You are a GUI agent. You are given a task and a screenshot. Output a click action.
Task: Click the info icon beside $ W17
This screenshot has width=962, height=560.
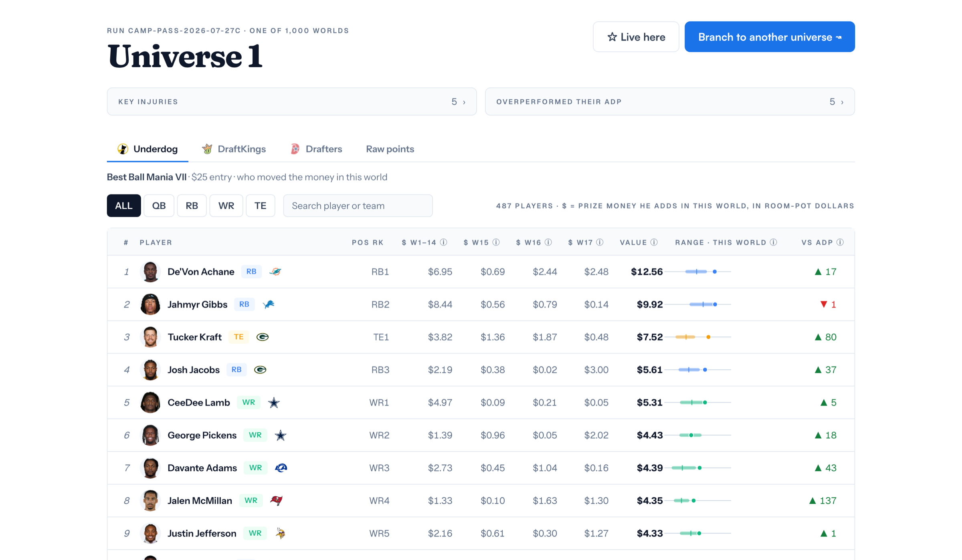tap(600, 242)
